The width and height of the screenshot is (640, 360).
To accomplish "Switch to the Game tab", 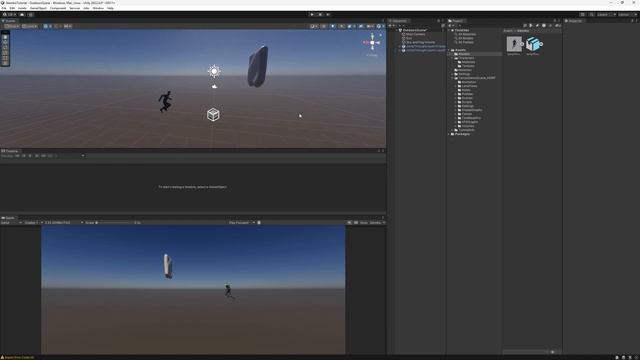I will pyautogui.click(x=9, y=218).
